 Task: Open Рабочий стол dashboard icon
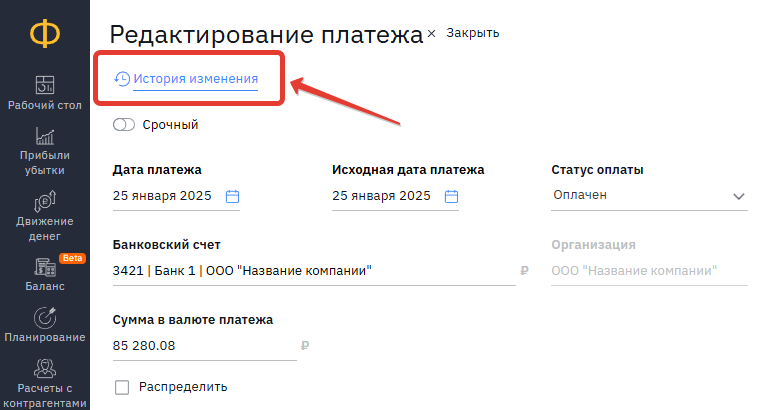coord(45,85)
